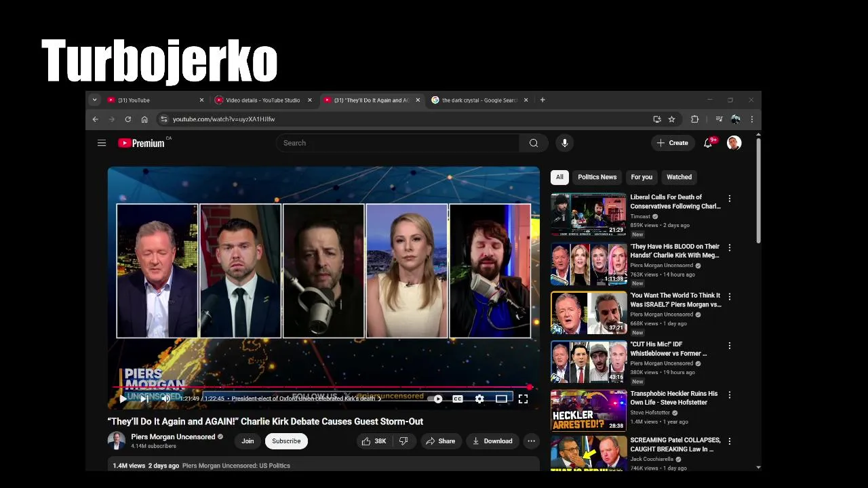Go to browser home page
Image resolution: width=868 pixels, height=488 pixels.
[144, 119]
